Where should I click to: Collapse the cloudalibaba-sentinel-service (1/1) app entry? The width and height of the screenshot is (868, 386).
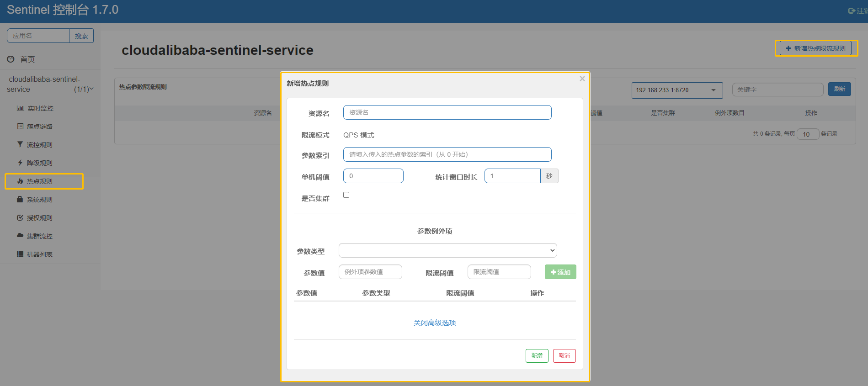pos(49,84)
